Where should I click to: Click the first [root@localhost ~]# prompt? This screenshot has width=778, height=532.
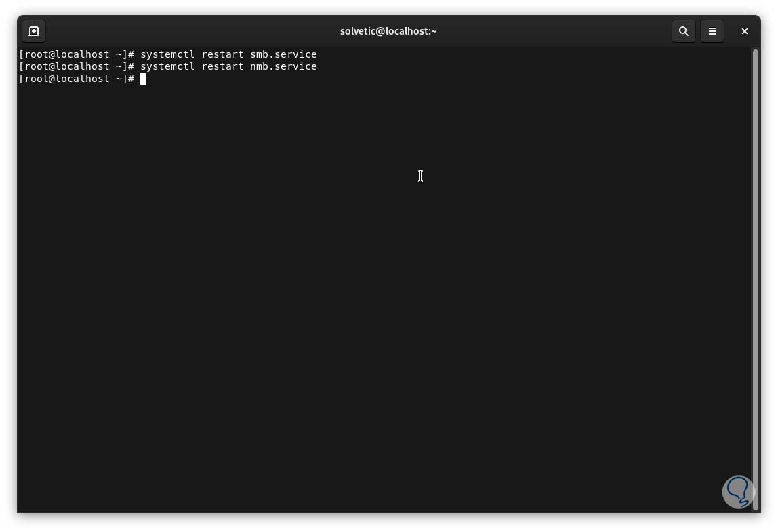tap(77, 54)
